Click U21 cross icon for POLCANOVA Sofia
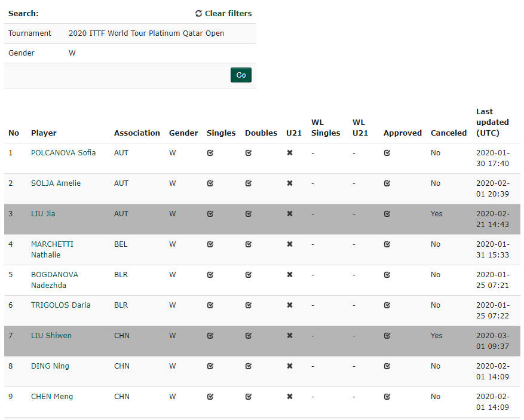Image resolution: width=524 pixels, height=420 pixels. tap(290, 153)
